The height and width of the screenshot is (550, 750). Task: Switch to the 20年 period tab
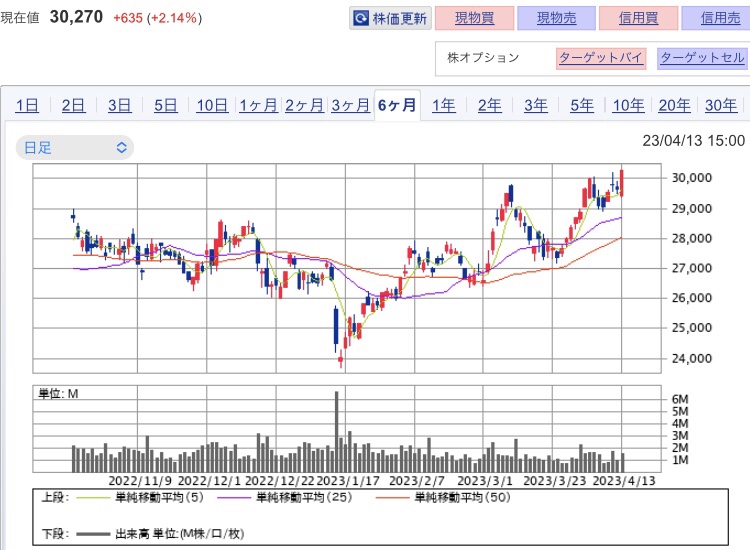point(674,105)
